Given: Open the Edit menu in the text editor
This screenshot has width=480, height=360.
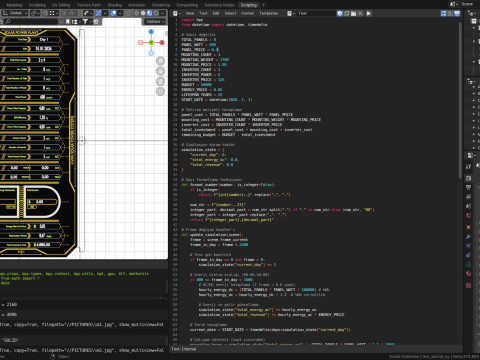Looking at the screenshot, I should [x=216, y=13].
